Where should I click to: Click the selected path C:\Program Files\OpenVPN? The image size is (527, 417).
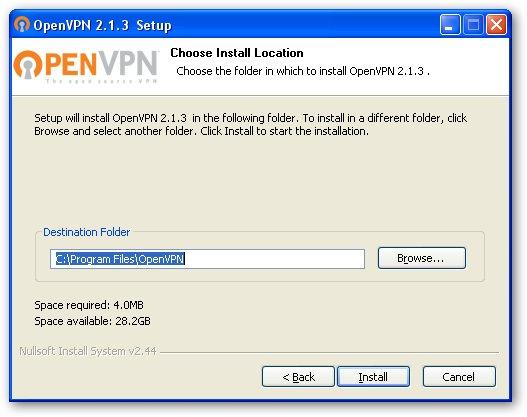click(x=120, y=259)
